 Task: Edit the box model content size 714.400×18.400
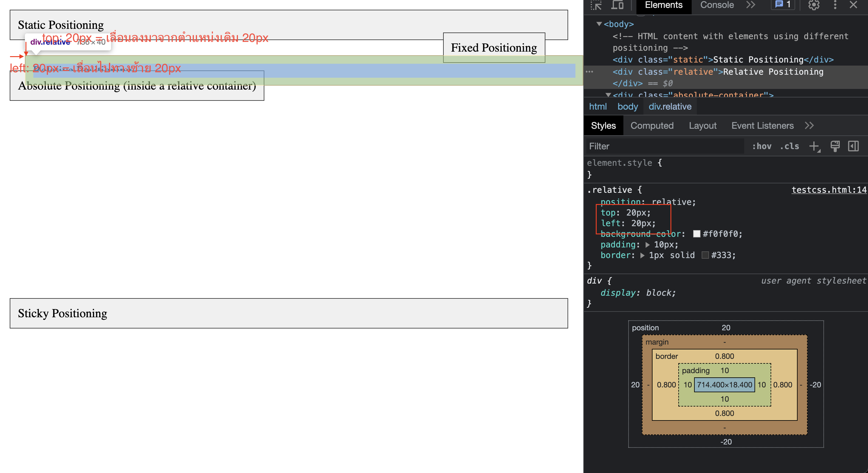coord(724,385)
